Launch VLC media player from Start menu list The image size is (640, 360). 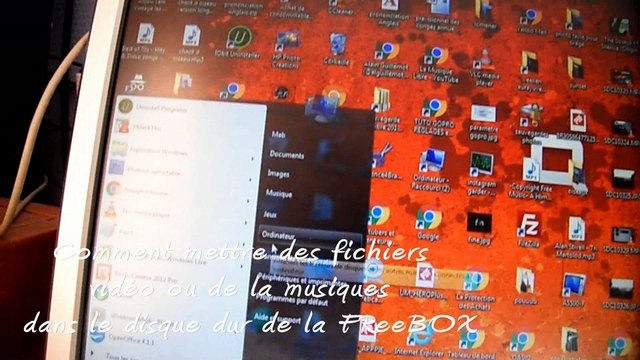pos(137,213)
